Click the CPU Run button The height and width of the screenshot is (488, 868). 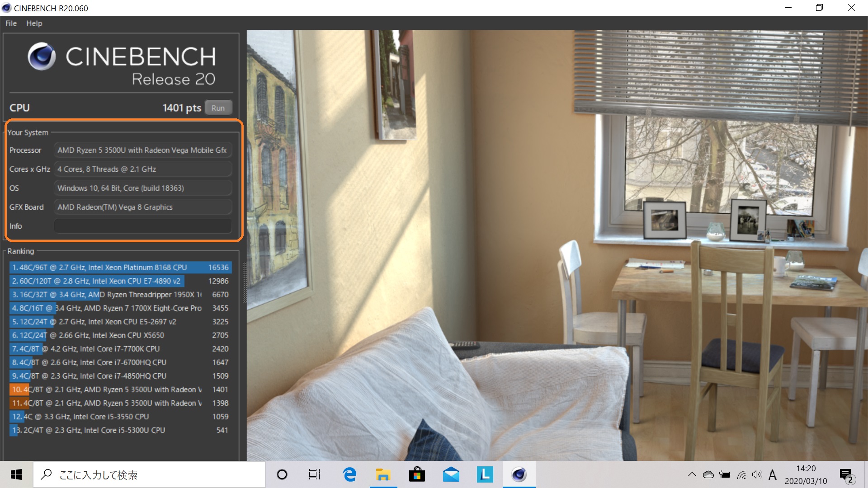point(218,108)
